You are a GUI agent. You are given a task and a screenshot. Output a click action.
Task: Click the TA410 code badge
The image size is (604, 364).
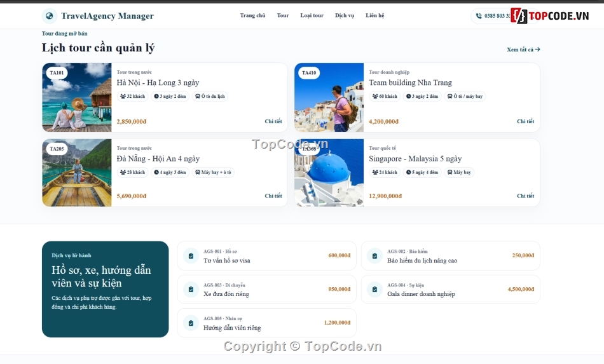(x=309, y=72)
